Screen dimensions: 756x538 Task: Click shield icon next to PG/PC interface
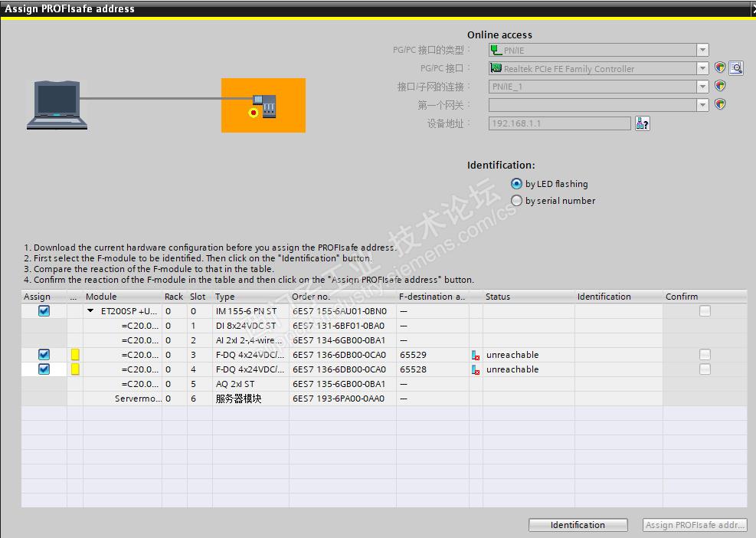pos(720,67)
